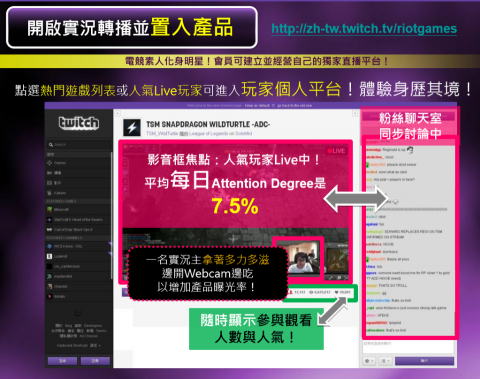Click the in-game minimap thumbnail

[337, 260]
